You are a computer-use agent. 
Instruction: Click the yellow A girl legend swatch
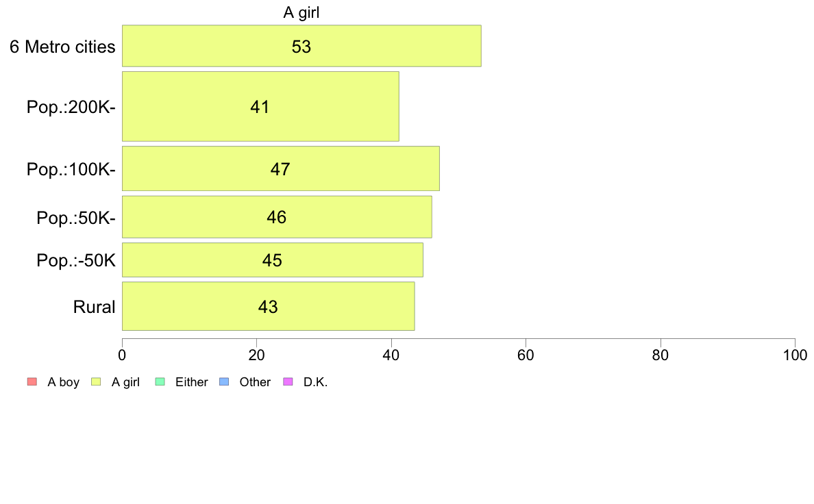(96, 381)
